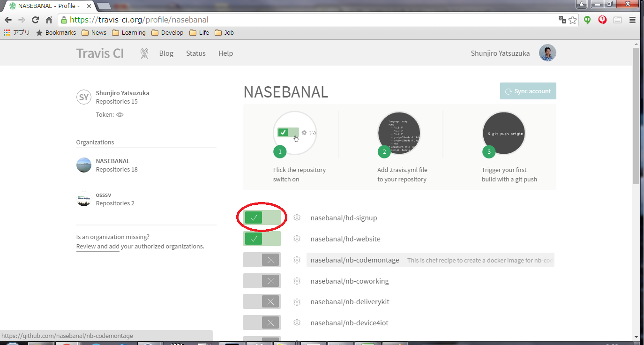Click the Chrome user profile button in title bar
This screenshot has width=644, height=345.
[x=581, y=4]
